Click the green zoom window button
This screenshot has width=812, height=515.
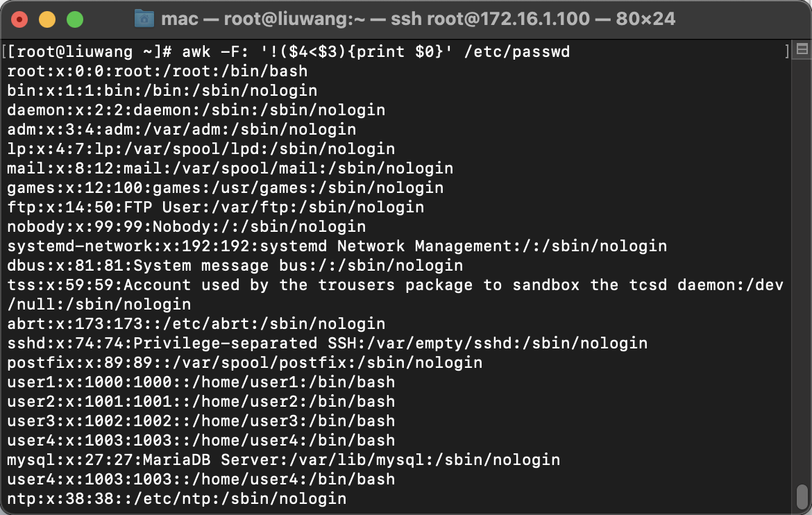(75, 19)
